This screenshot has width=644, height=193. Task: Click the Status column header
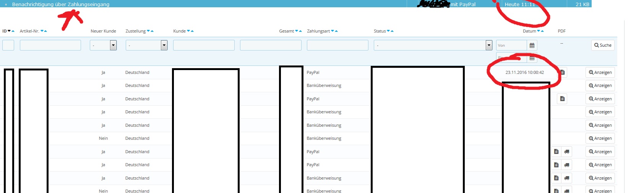click(380, 31)
